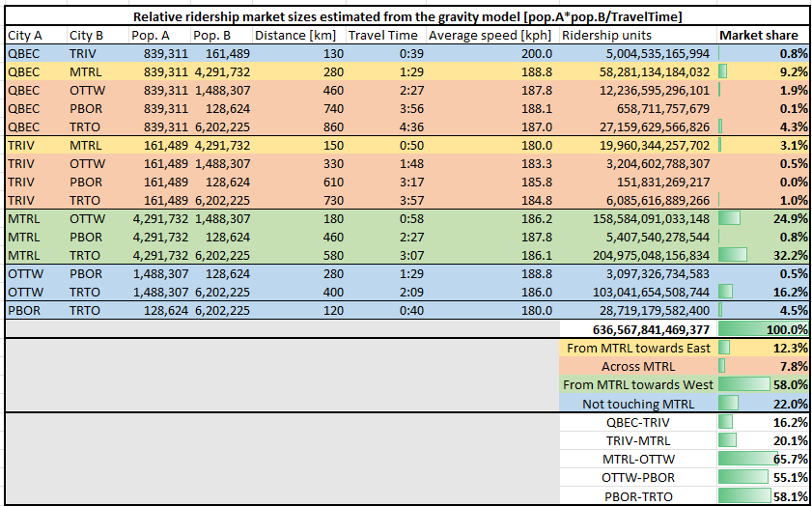Image resolution: width=812 pixels, height=506 pixels.
Task: Click the total ridership cell 636,567,841,469,377
Action: (636, 329)
